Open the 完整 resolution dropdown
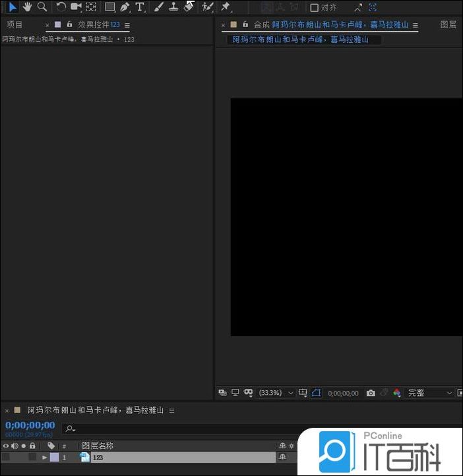 pos(430,393)
